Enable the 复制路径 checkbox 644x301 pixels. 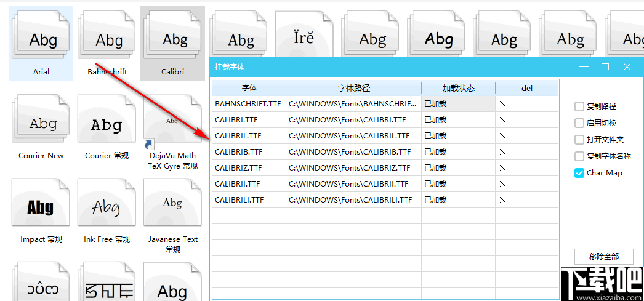click(x=579, y=106)
